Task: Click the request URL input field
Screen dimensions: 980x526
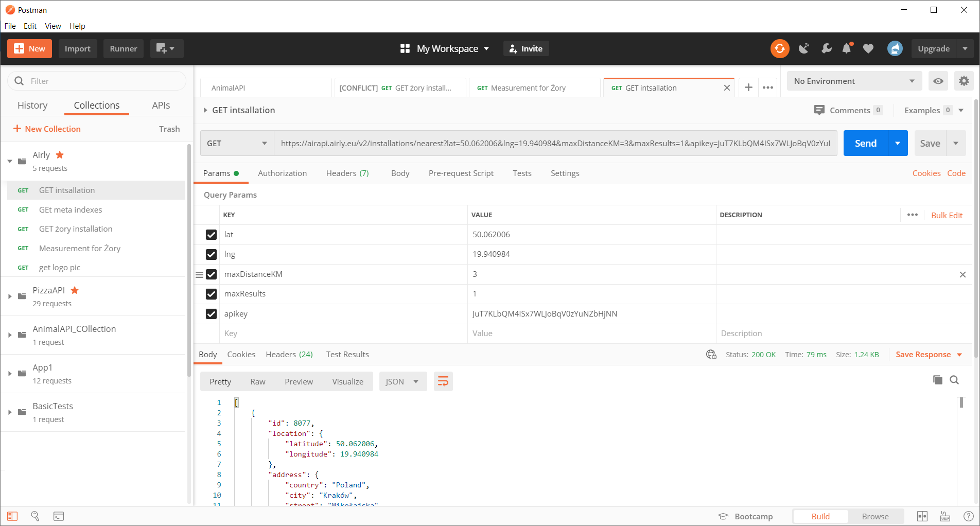Action: tap(555, 144)
